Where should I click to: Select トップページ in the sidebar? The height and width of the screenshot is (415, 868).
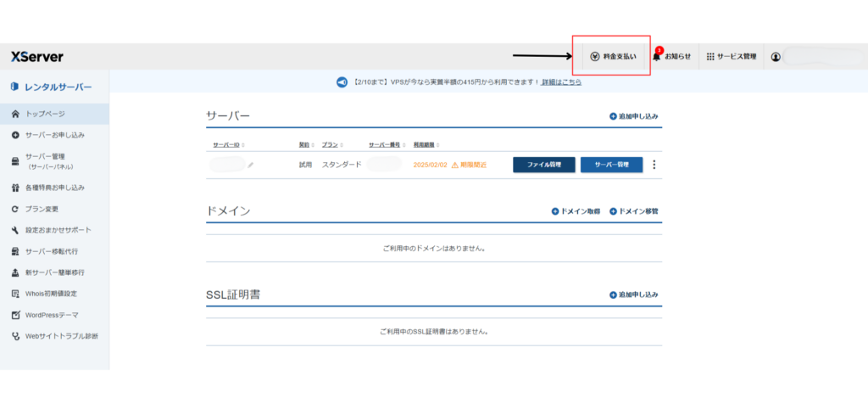pyautogui.click(x=45, y=114)
